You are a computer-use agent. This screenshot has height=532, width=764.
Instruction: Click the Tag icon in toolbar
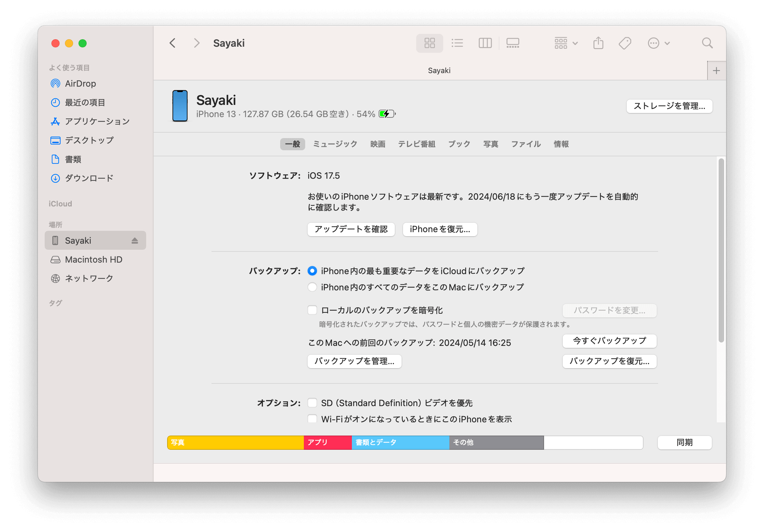pyautogui.click(x=625, y=43)
